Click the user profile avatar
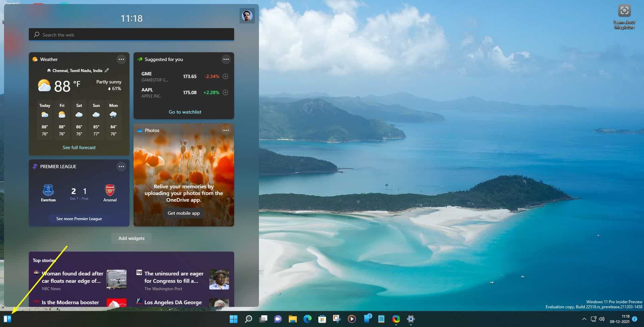 click(248, 15)
